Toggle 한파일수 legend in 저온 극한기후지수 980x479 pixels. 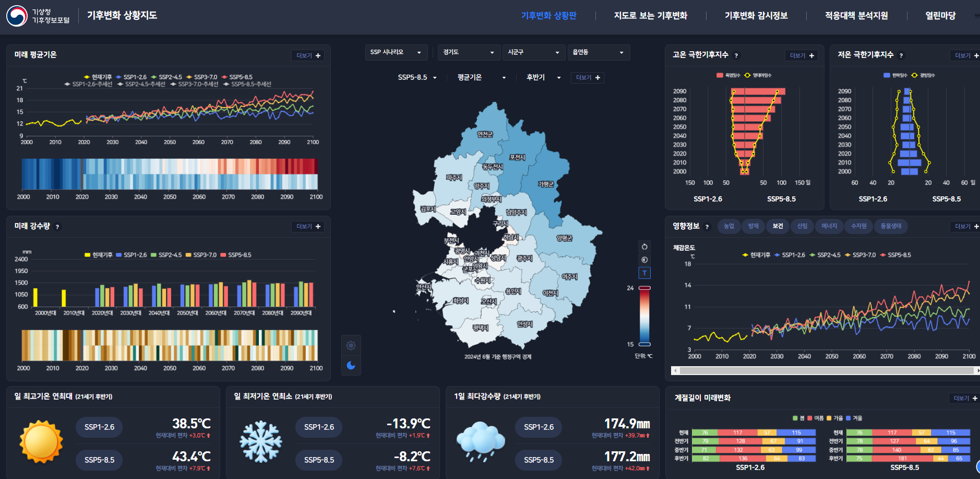[x=895, y=75]
